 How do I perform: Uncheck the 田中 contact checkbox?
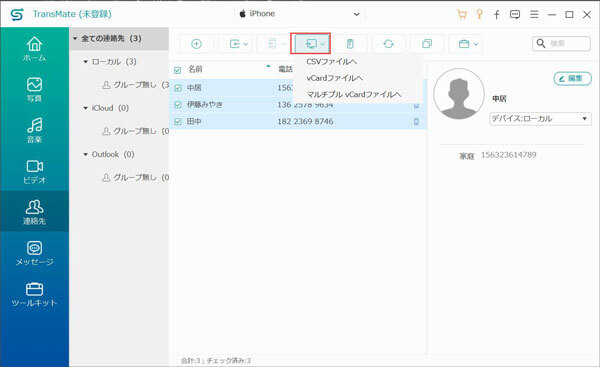tap(178, 121)
